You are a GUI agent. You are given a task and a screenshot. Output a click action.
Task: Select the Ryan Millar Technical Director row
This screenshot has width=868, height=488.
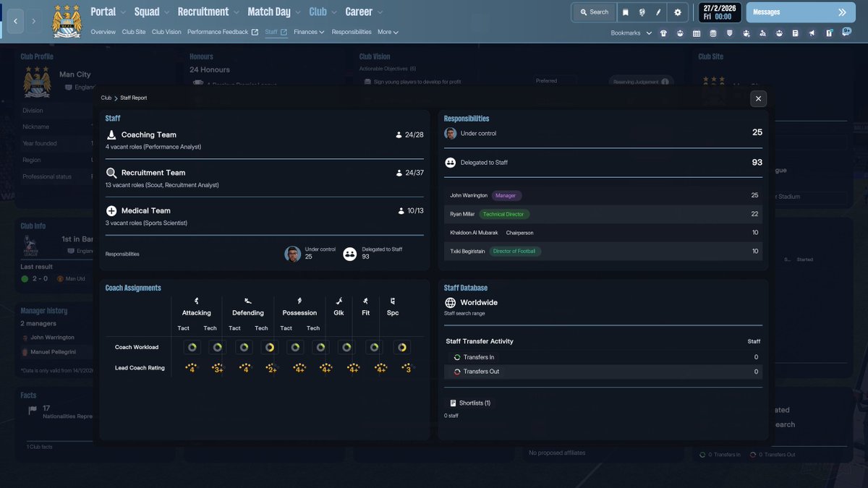[x=603, y=214]
